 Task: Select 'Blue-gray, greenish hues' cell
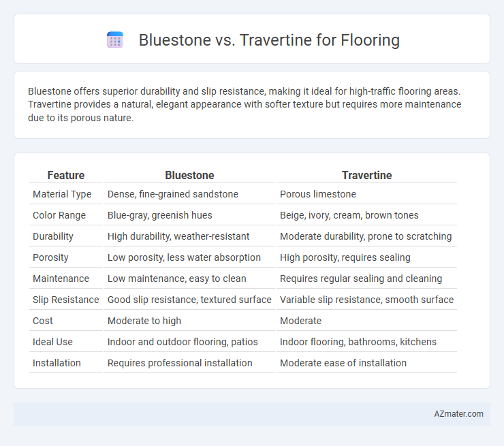click(x=160, y=215)
